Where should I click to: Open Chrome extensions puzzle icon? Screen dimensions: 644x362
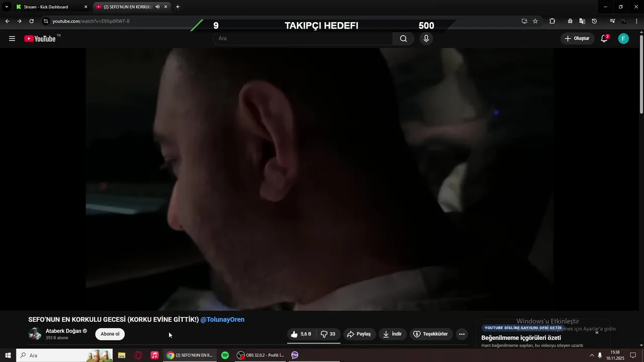(552, 21)
